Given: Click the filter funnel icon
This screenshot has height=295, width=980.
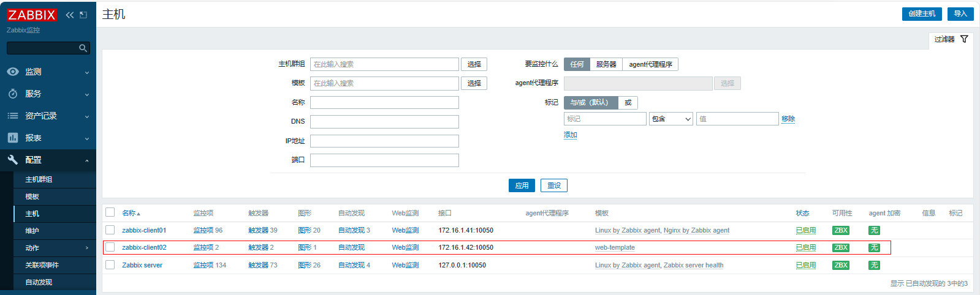Looking at the screenshot, I should (x=964, y=39).
